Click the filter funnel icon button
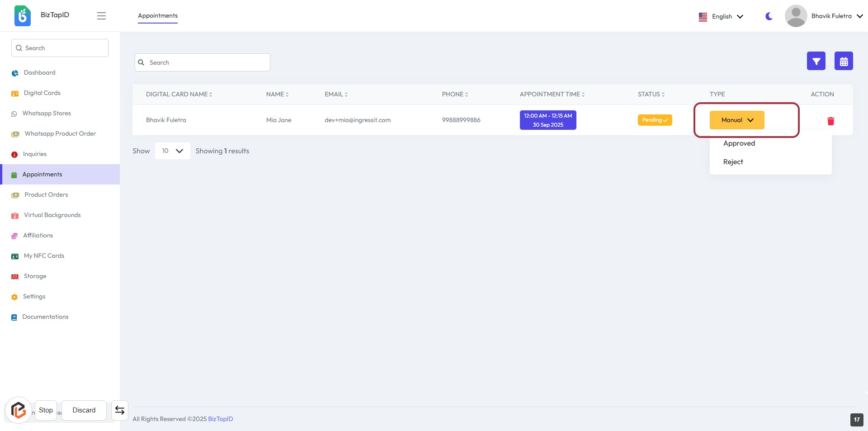The height and width of the screenshot is (431, 868). pyautogui.click(x=816, y=61)
